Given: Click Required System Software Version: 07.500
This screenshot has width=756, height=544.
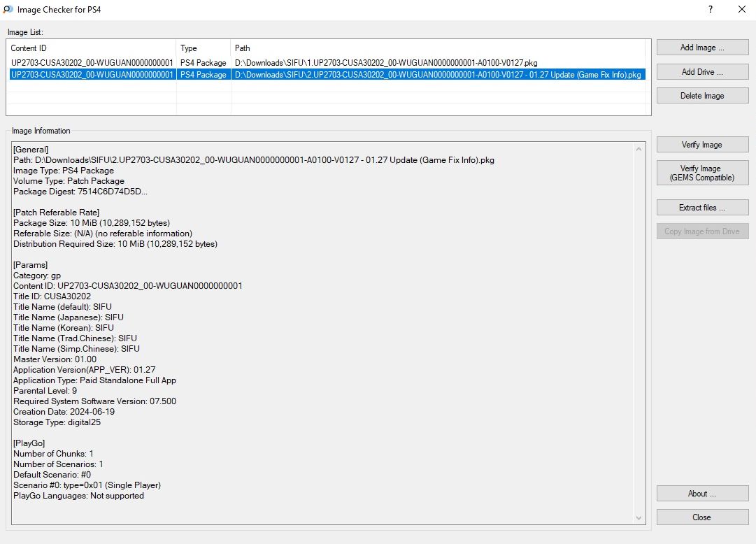Looking at the screenshot, I should tap(94, 401).
